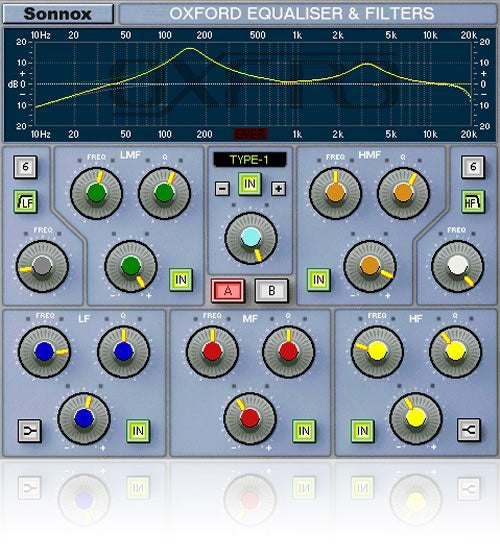This screenshot has height=544, width=500.
Task: Click the cyan master gain knob
Action: point(251,238)
